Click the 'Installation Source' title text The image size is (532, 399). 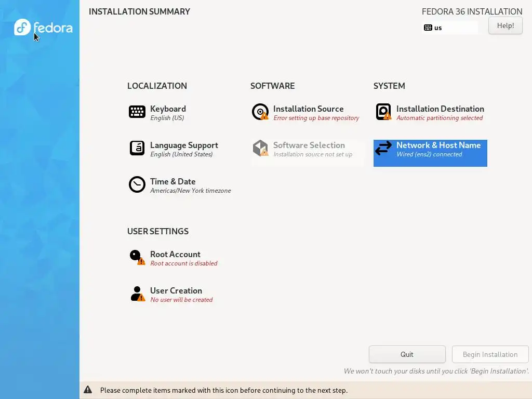309,109
